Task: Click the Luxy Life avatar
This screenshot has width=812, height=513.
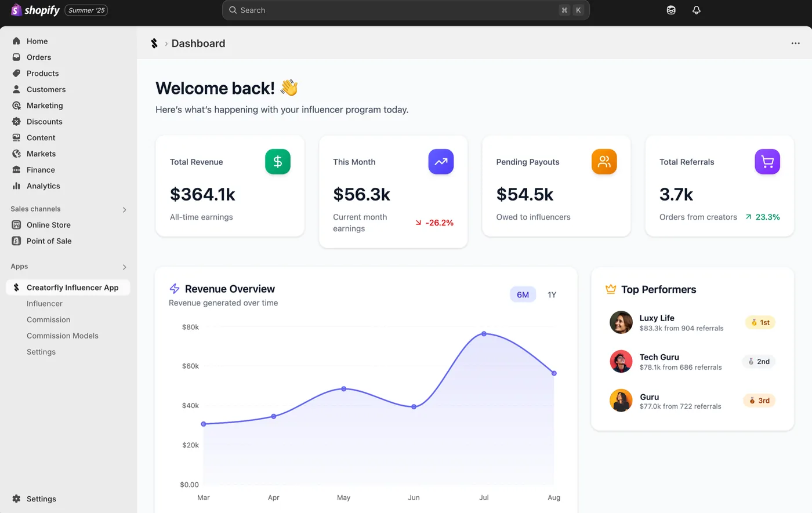Action: coord(621,322)
